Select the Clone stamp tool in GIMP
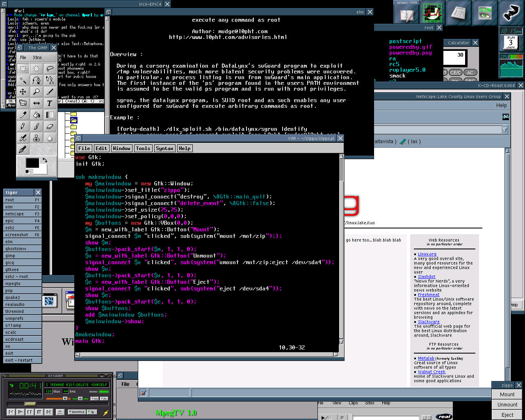525x420 pixels. point(37,138)
